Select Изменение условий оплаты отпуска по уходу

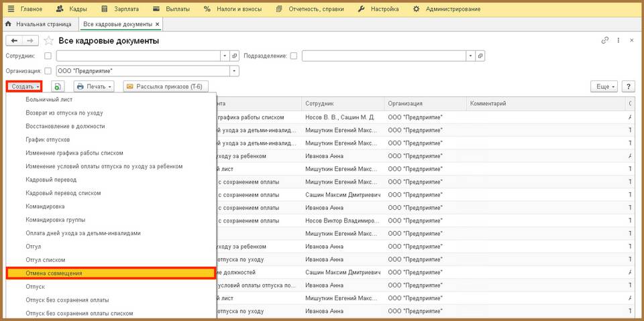[x=111, y=166]
